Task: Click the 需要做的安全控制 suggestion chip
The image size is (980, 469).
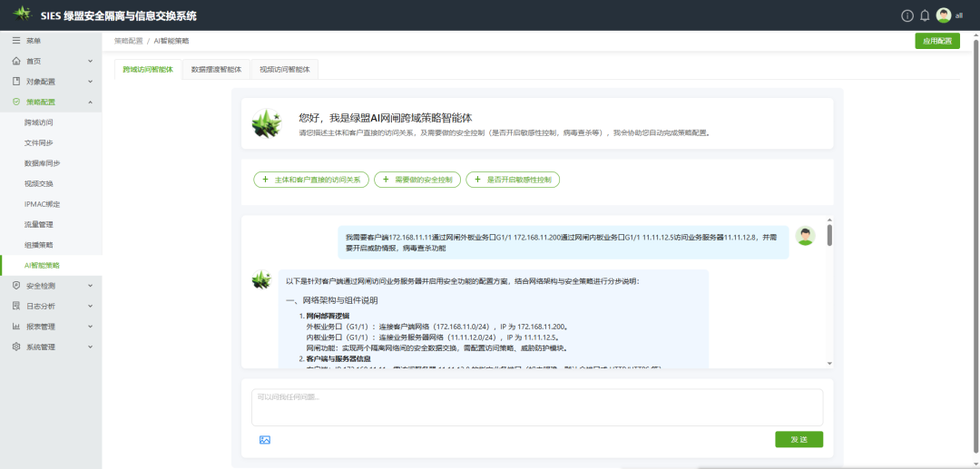Action: 417,180
